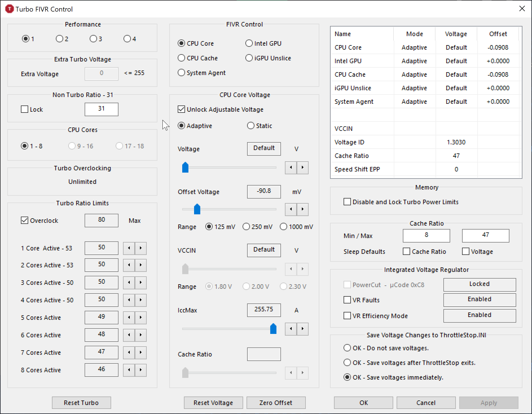Click the ThrottleStop title bar icon

(9, 9)
